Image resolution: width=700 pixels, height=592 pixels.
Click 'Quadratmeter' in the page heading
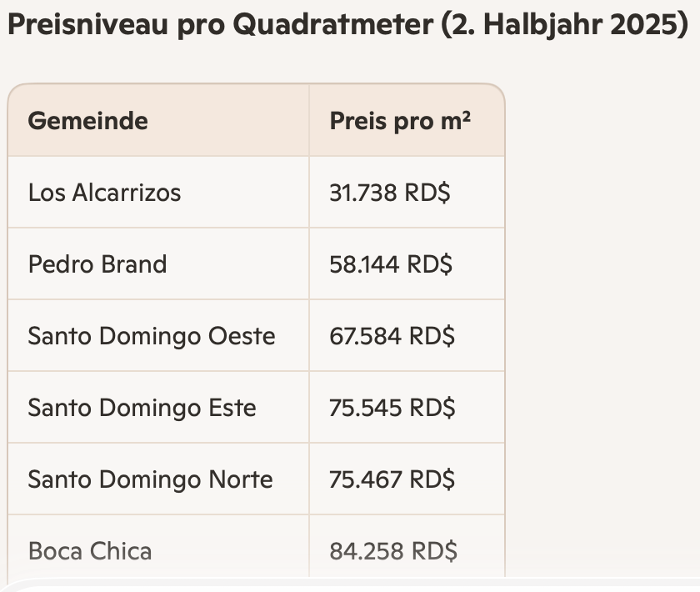[x=332, y=25]
